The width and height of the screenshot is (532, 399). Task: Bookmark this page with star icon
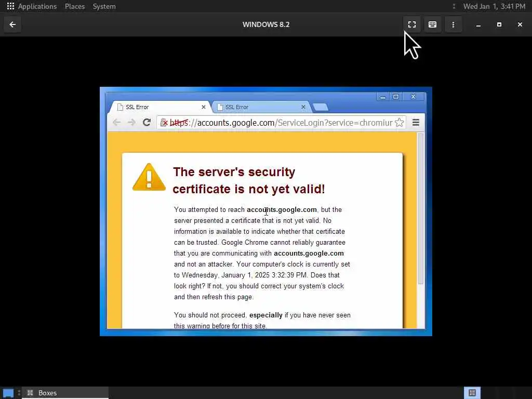(400, 123)
